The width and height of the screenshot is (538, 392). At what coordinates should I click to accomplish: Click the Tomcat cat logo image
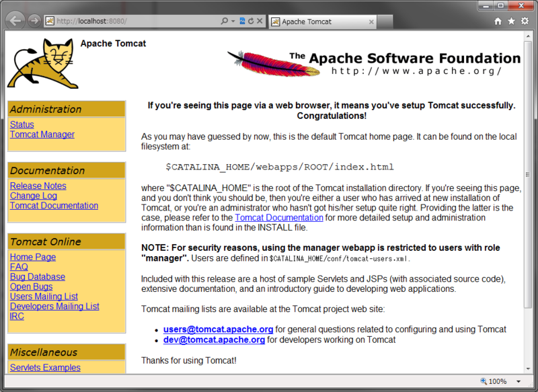coord(43,64)
